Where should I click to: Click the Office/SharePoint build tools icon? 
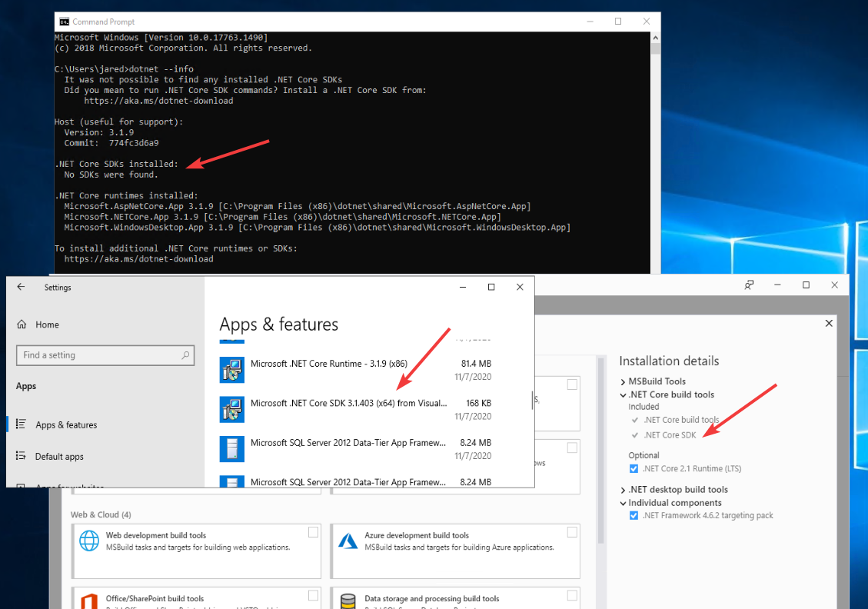91,600
